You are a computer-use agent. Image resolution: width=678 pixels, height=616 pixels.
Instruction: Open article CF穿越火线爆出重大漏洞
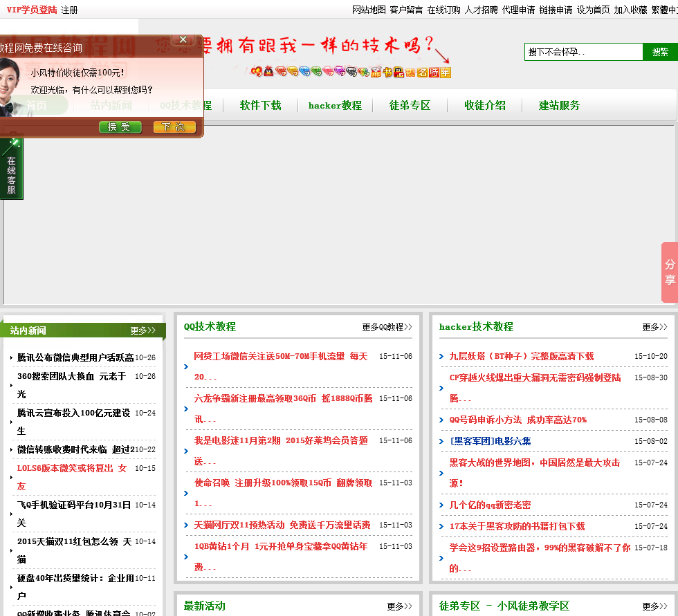click(535, 388)
